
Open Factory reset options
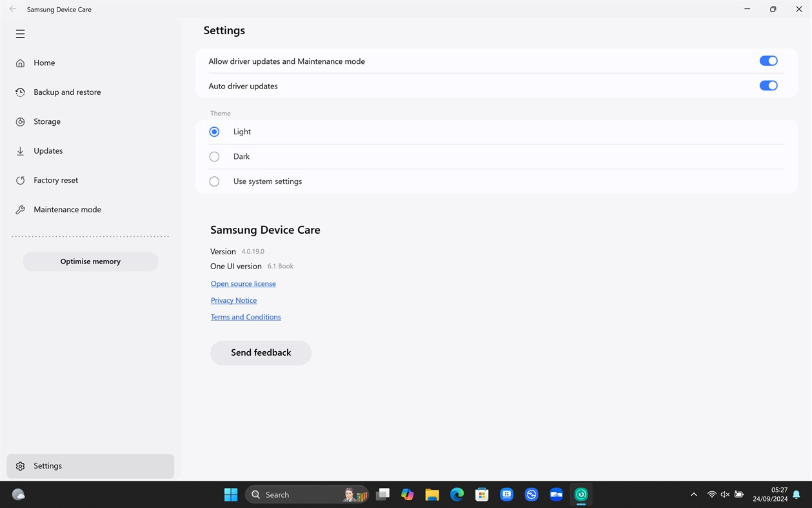point(55,180)
